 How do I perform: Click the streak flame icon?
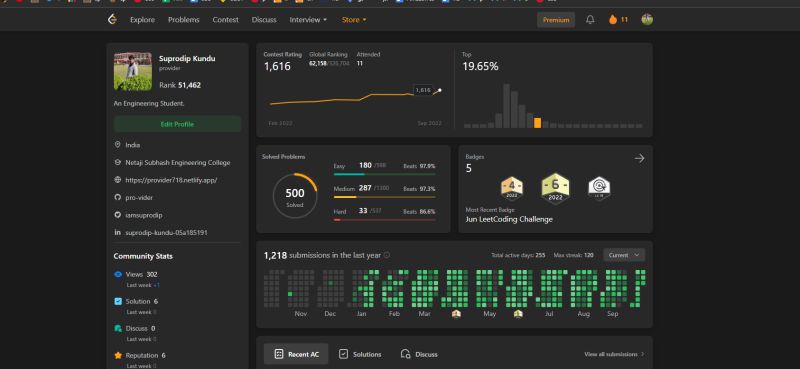[613, 20]
